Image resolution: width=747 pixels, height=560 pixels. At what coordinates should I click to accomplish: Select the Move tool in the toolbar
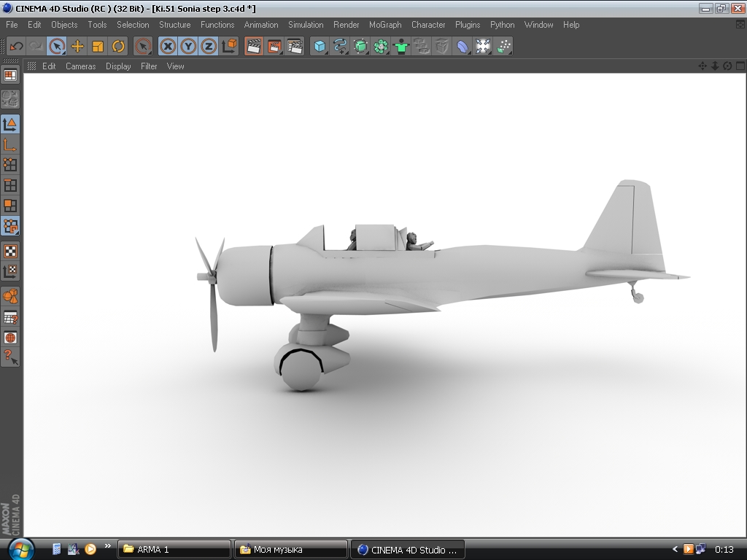click(x=77, y=46)
